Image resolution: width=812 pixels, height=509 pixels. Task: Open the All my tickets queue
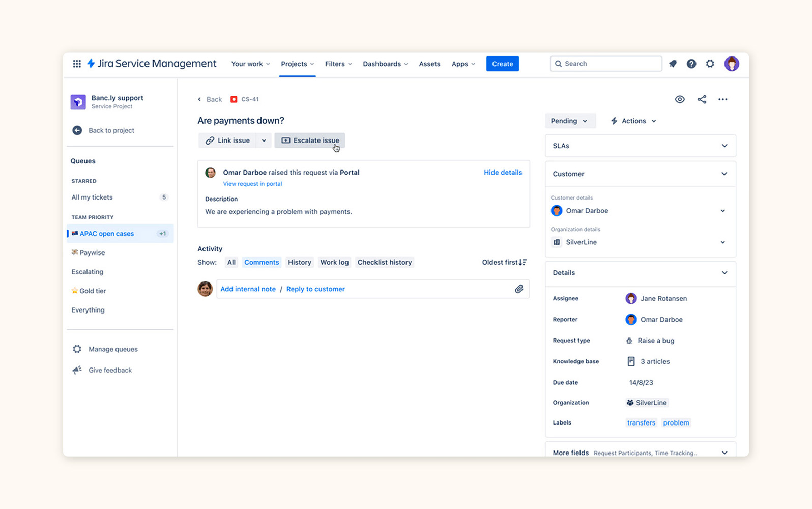[x=120, y=197]
